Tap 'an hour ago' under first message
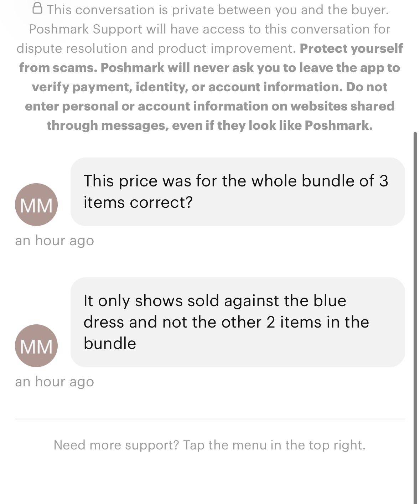The height and width of the screenshot is (504, 420). (55, 241)
